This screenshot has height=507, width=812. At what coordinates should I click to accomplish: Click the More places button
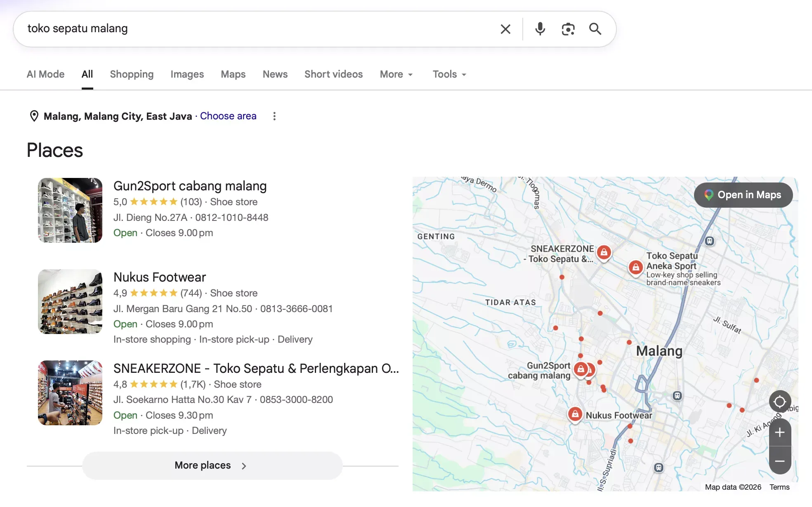tap(212, 465)
